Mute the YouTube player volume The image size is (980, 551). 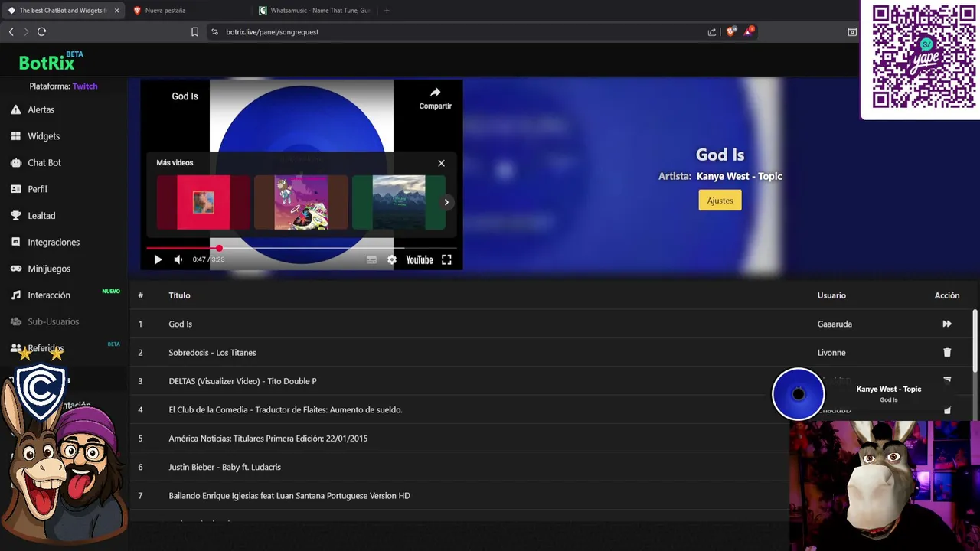(178, 259)
